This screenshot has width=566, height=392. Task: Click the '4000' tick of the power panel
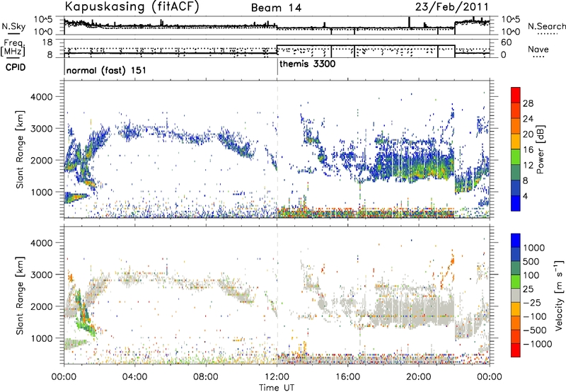42,97
